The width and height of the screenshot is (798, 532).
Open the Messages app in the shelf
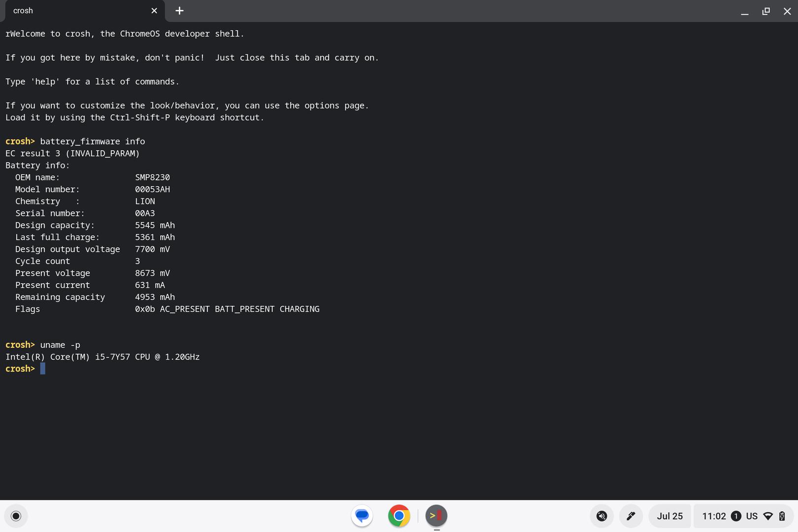(x=362, y=516)
